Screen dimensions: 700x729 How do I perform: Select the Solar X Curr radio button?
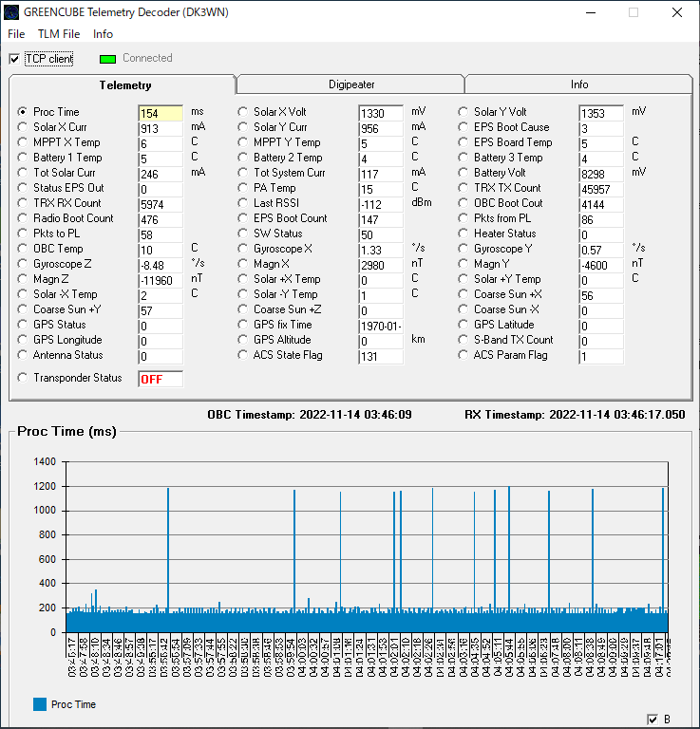click(22, 127)
